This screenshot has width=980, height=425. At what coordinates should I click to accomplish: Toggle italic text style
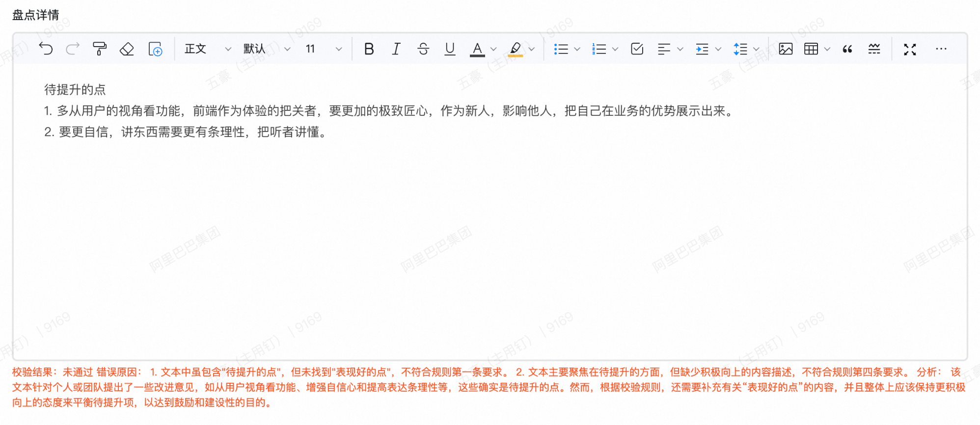(396, 49)
